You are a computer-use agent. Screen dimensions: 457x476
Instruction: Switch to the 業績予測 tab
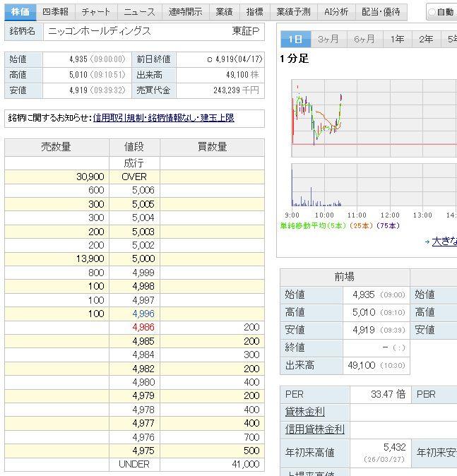[294, 12]
